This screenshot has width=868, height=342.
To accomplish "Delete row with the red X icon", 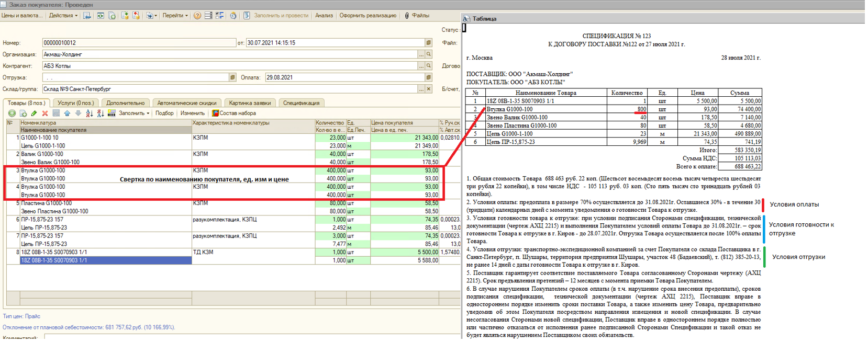I will 45,113.
